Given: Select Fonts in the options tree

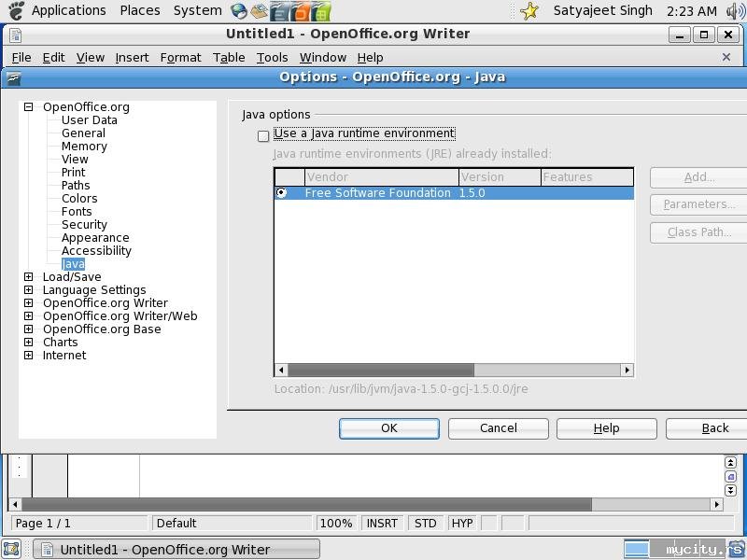Looking at the screenshot, I should pos(77,212).
